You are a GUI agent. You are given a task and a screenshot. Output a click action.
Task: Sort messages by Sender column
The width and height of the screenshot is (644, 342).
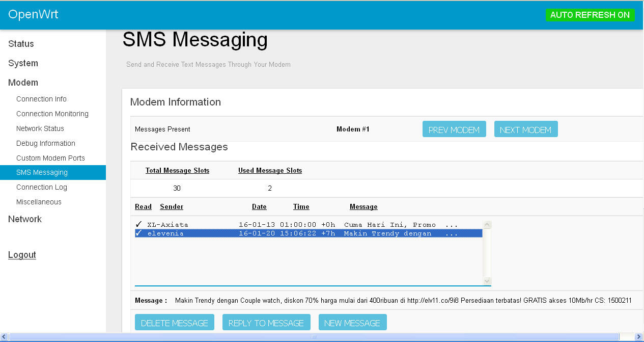(x=171, y=206)
